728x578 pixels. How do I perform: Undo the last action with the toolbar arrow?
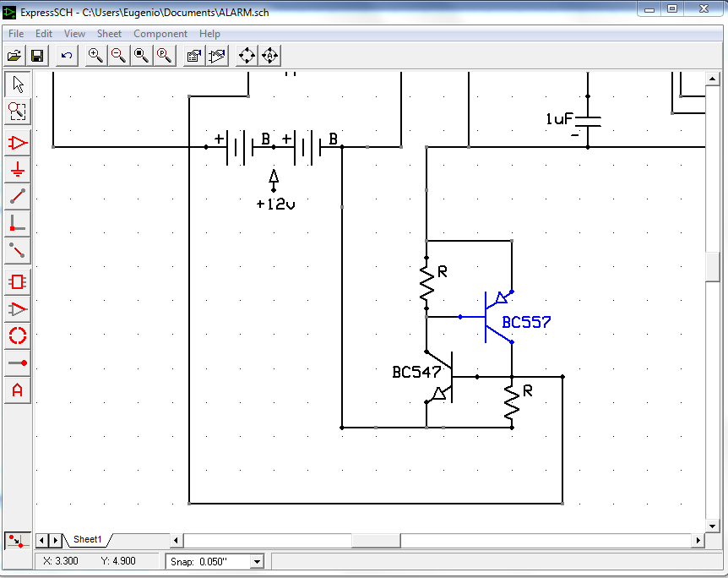coord(67,56)
